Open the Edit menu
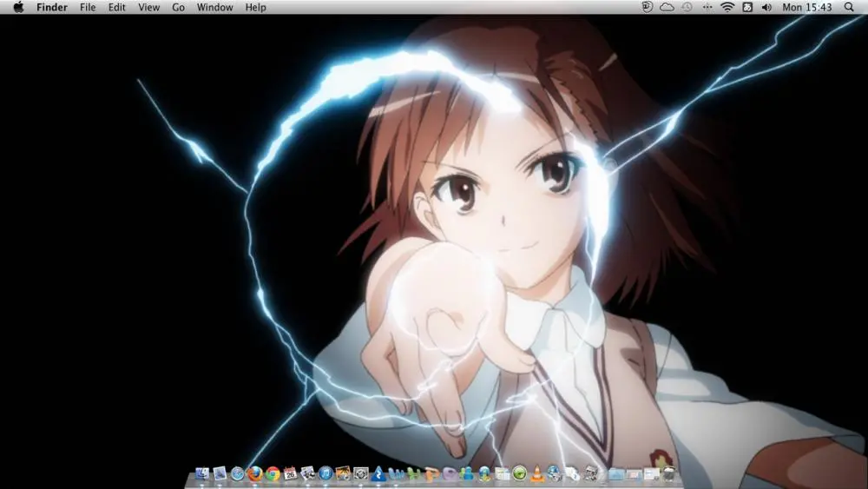 pos(117,7)
